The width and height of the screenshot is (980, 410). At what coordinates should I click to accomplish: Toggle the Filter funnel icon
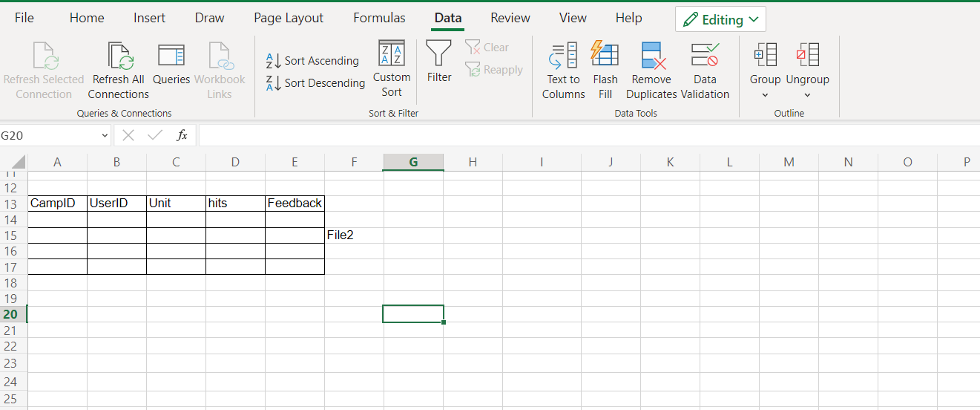tap(439, 53)
